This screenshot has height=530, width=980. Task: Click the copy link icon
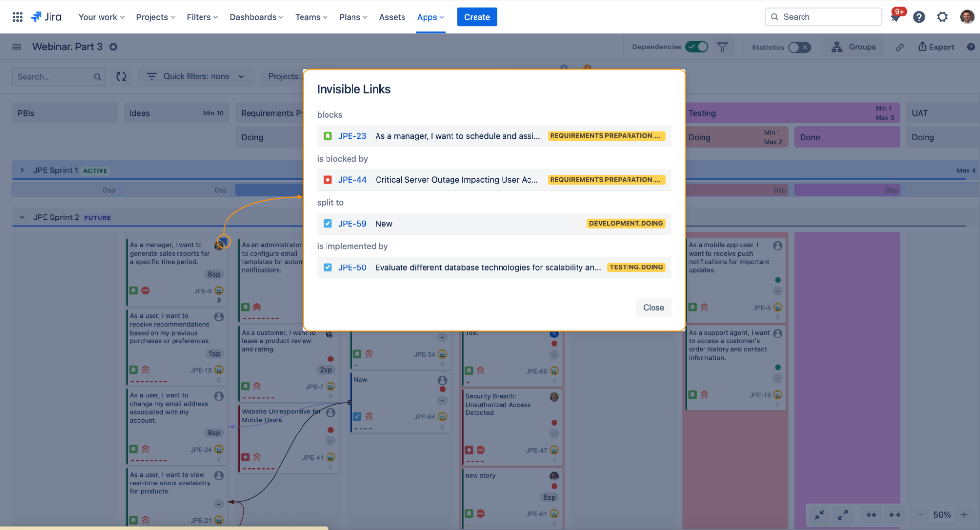pos(899,48)
